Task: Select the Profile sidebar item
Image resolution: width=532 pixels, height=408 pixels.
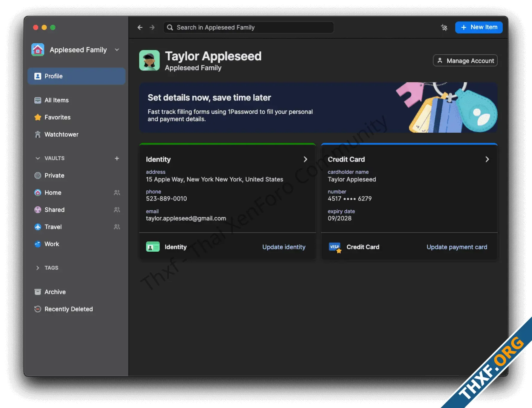Action: [x=76, y=76]
